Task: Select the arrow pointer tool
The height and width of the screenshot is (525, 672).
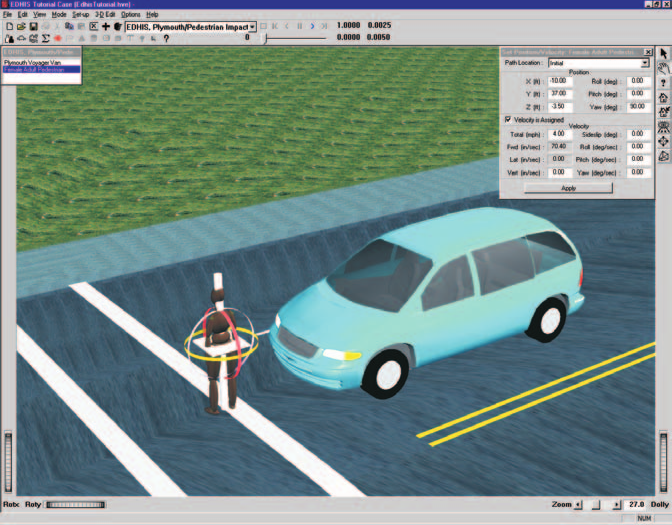Action: click(x=663, y=54)
